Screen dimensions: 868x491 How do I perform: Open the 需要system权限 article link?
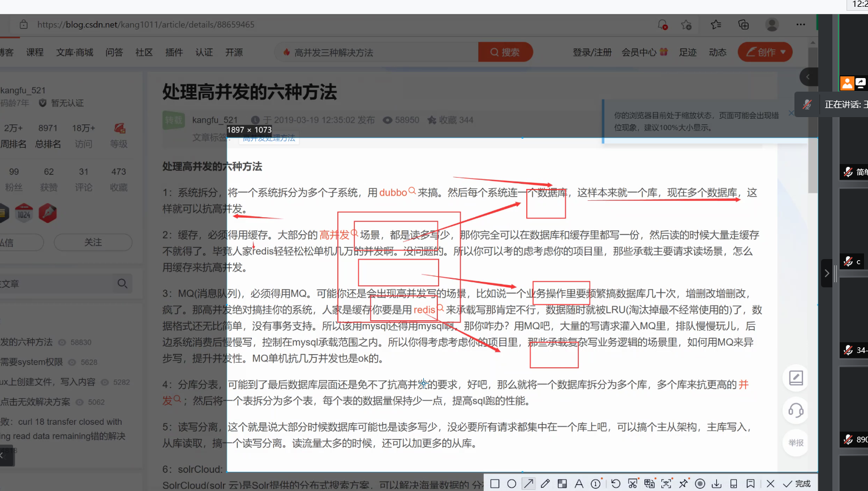(x=32, y=362)
